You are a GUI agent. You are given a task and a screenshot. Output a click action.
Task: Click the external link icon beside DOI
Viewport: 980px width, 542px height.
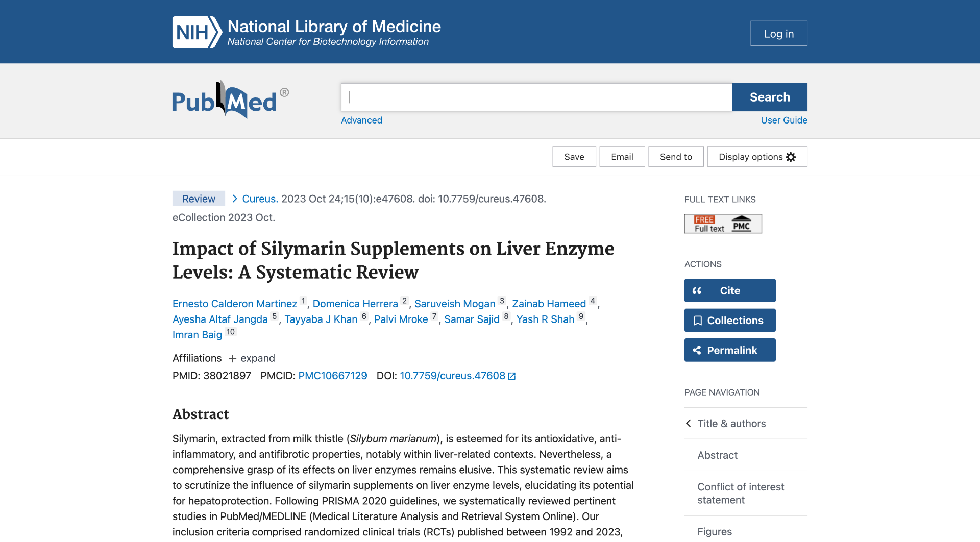(x=512, y=376)
